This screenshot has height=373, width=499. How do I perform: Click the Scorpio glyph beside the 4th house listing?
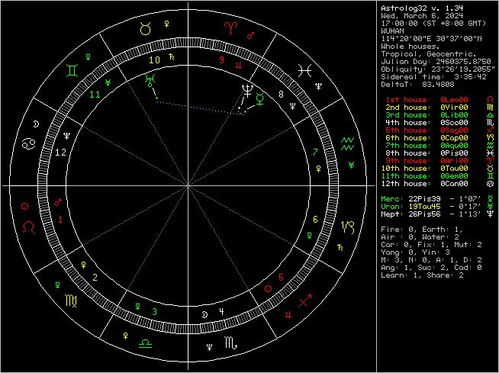click(x=490, y=123)
